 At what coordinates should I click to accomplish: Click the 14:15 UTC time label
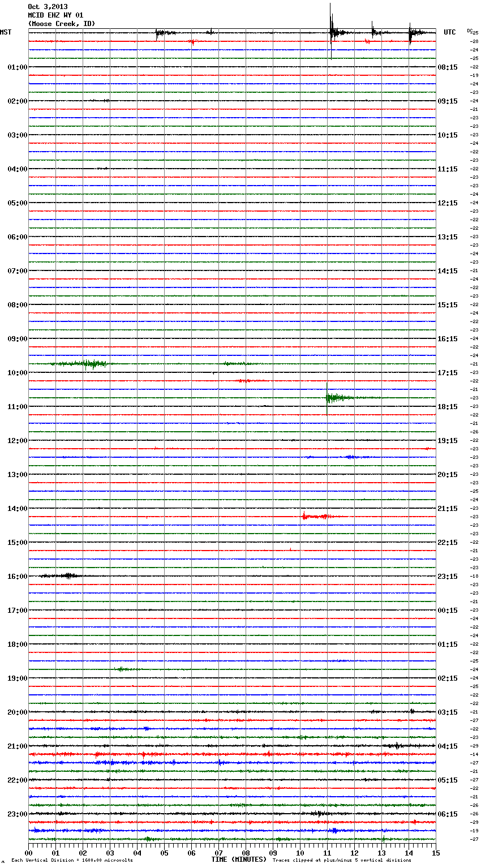[448, 271]
